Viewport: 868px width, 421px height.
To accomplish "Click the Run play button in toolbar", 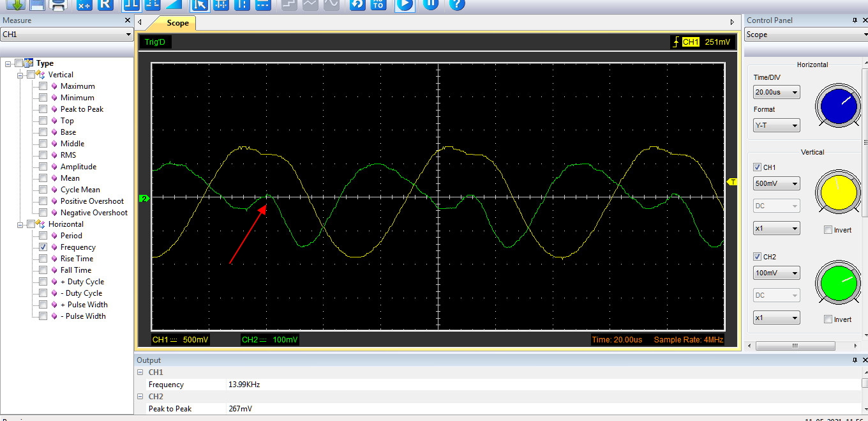I will [404, 4].
